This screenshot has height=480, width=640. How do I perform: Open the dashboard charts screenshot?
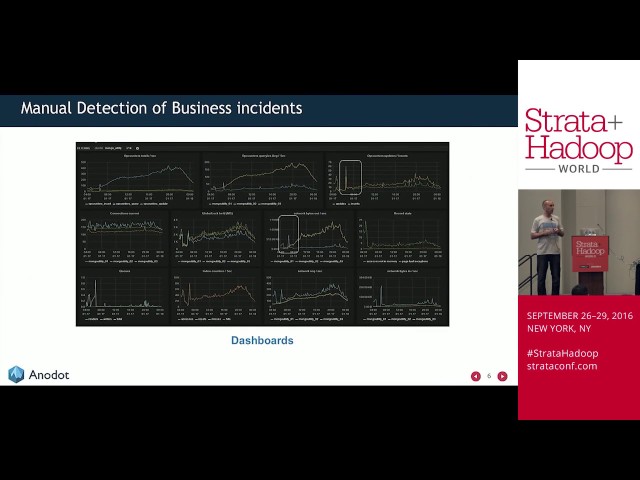pyautogui.click(x=262, y=234)
